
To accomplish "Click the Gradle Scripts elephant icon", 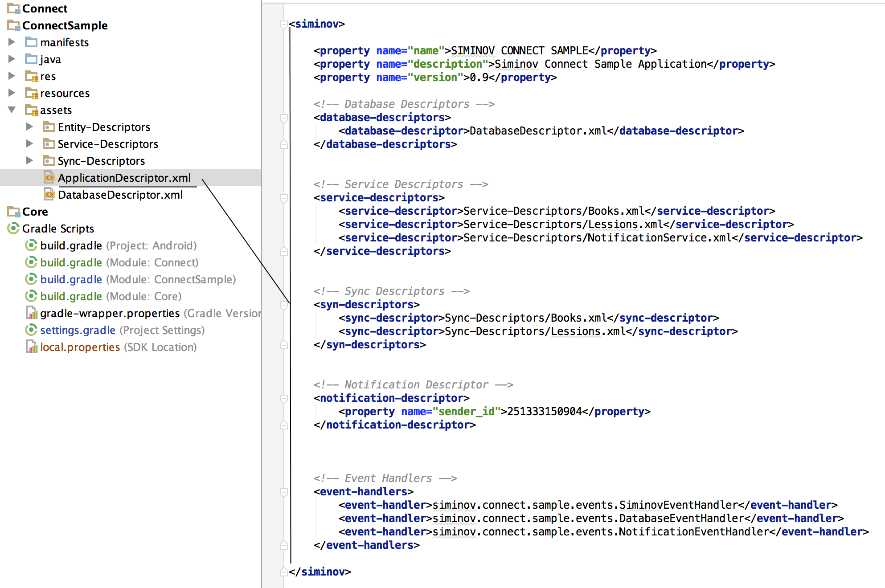I will point(13,229).
